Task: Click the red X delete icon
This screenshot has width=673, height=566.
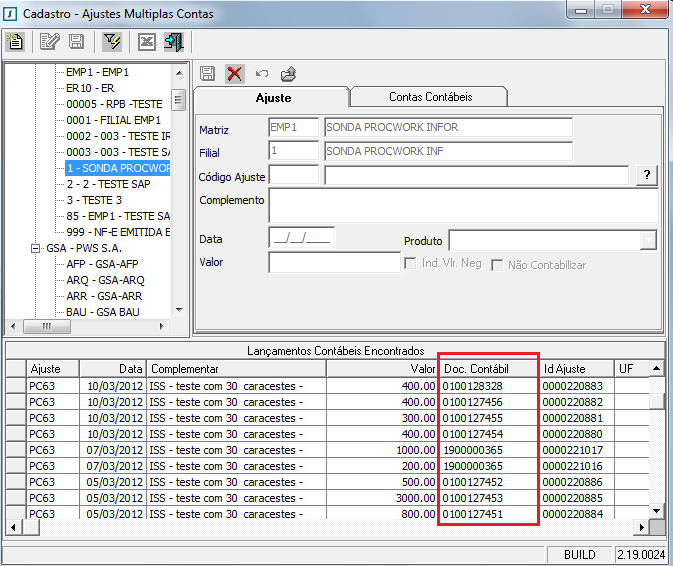Action: click(x=235, y=74)
